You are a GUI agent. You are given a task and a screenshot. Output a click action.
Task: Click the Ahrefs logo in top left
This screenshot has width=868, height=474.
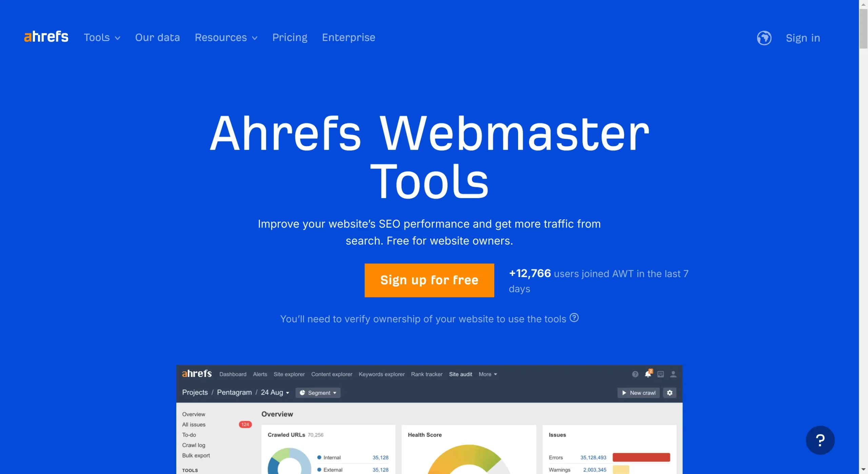point(46,37)
